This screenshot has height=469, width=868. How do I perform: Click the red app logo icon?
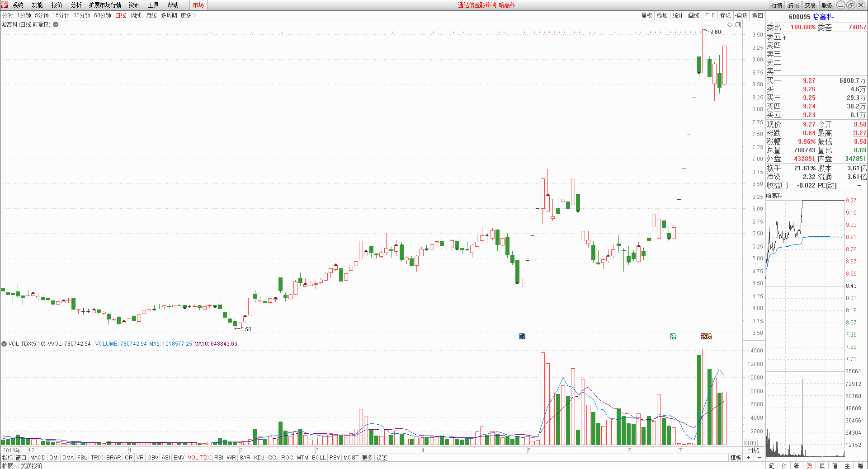click(x=5, y=5)
